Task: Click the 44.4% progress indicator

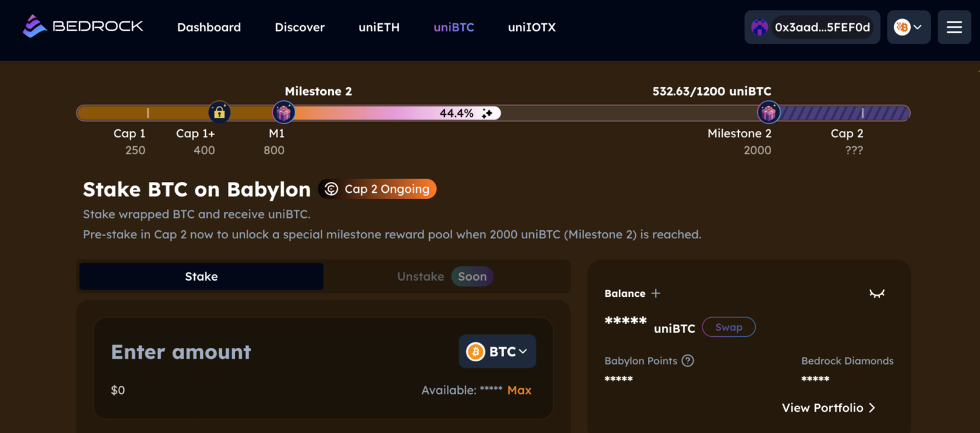Action: tap(456, 113)
